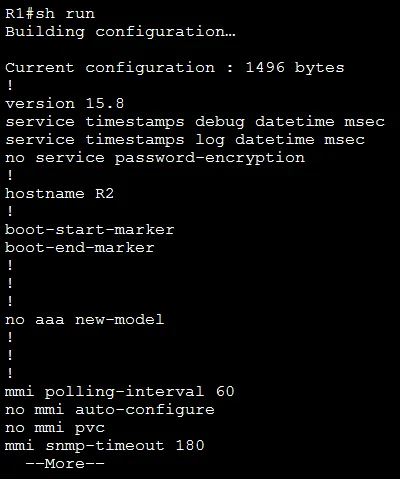The width and height of the screenshot is (400, 479).
Task: Click the no service password-encryption line
Action: [x=155, y=158]
